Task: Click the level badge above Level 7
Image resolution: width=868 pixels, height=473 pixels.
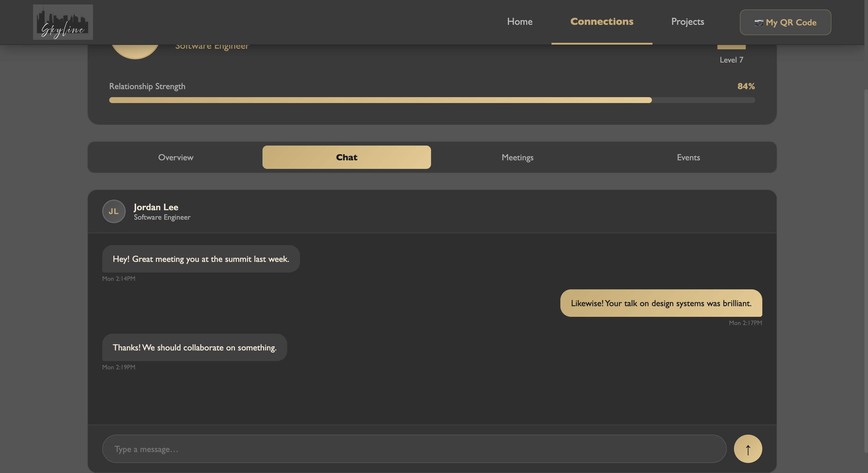Action: click(x=731, y=47)
